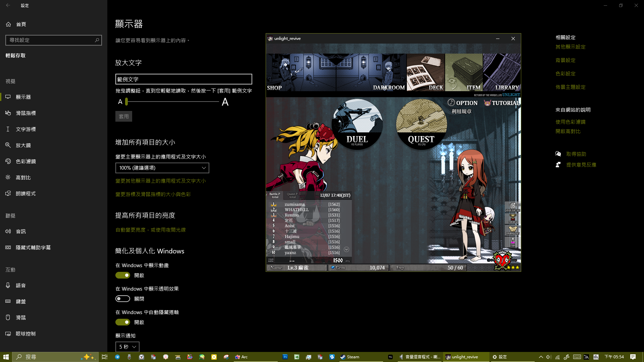Expand the ranking list down arrow

click(x=346, y=249)
